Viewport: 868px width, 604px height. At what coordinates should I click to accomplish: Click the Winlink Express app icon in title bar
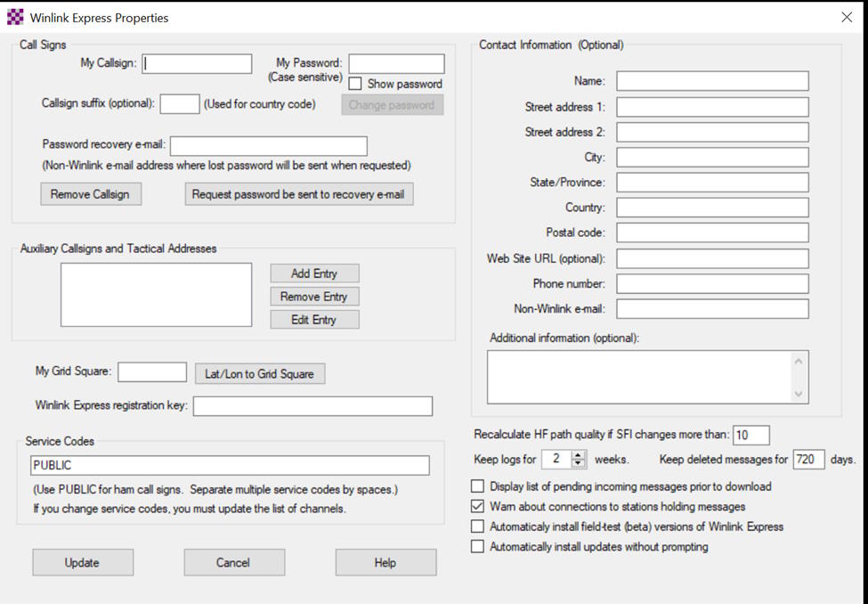tap(15, 17)
